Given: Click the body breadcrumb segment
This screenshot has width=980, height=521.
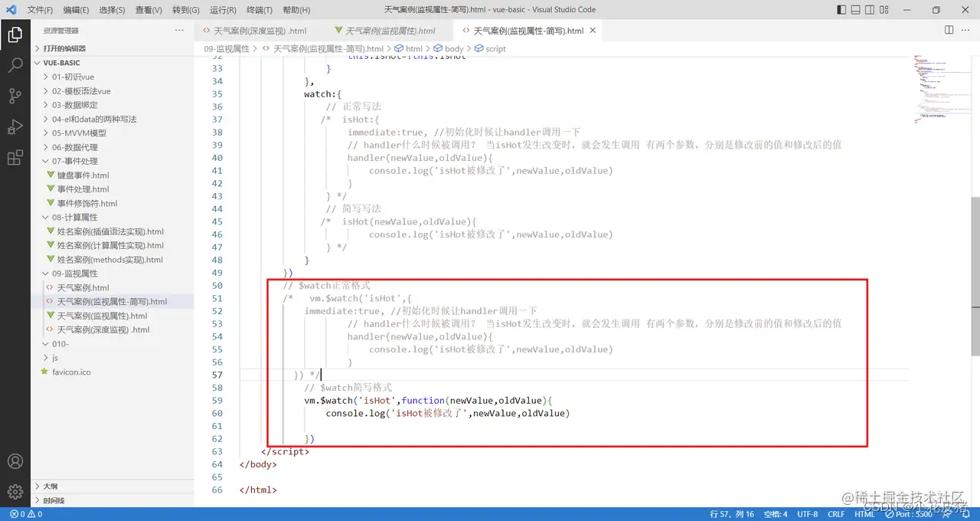Looking at the screenshot, I should coord(454,48).
